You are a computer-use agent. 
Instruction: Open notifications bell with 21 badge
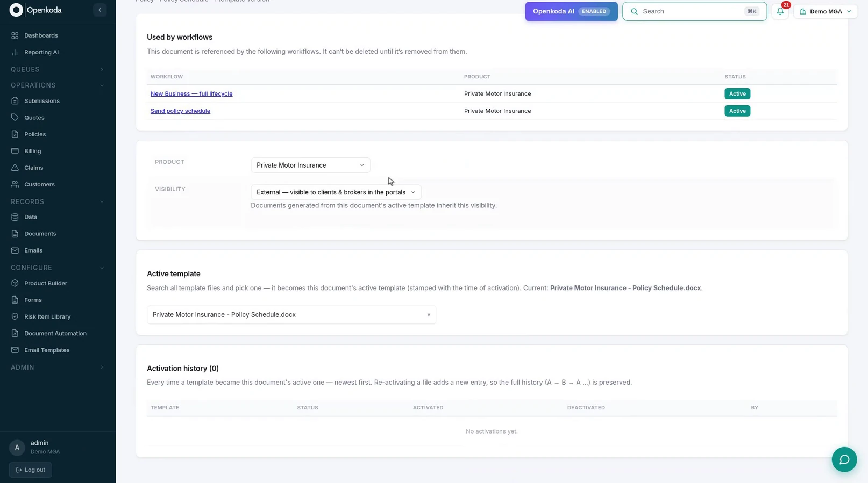tap(780, 11)
